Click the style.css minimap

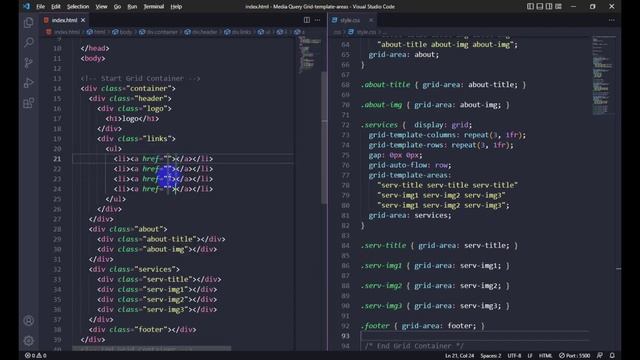tap(603, 76)
